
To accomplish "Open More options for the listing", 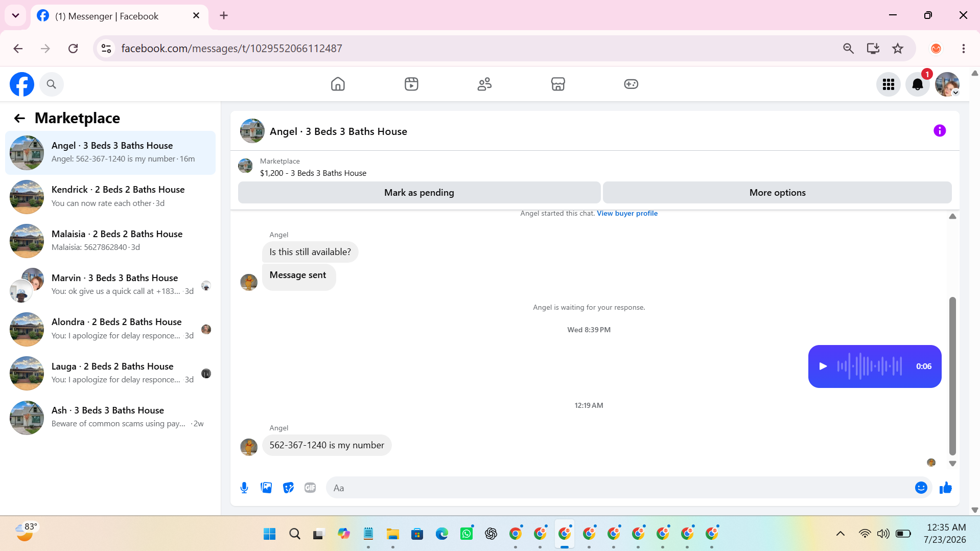I will click(777, 193).
